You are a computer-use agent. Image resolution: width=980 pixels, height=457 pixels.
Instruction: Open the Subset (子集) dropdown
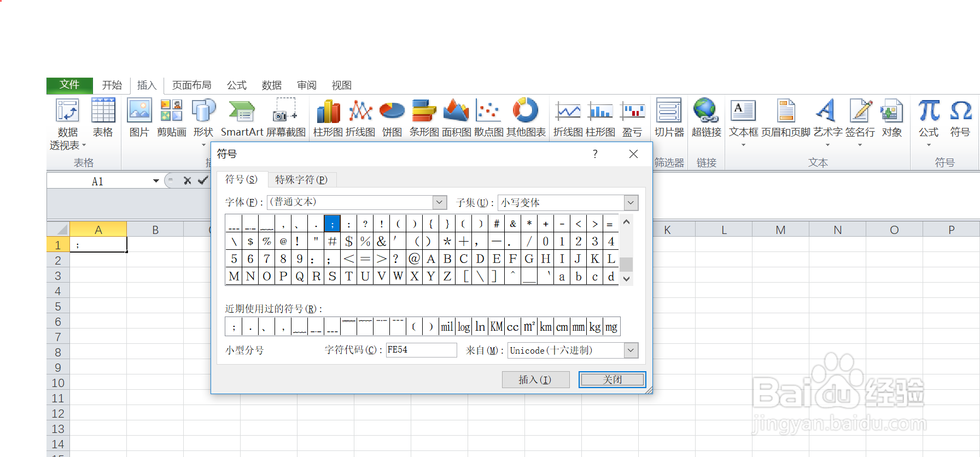tap(631, 203)
